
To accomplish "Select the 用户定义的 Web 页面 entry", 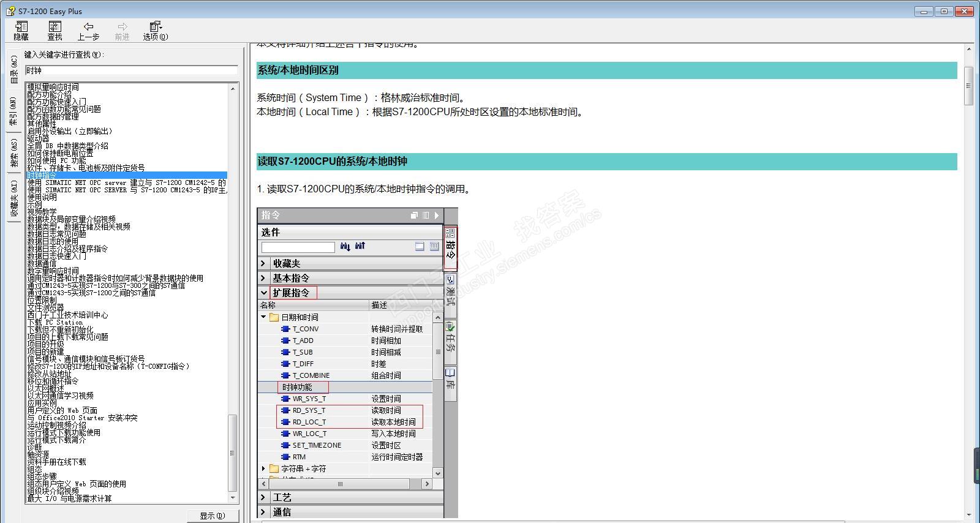I will [x=62, y=410].
